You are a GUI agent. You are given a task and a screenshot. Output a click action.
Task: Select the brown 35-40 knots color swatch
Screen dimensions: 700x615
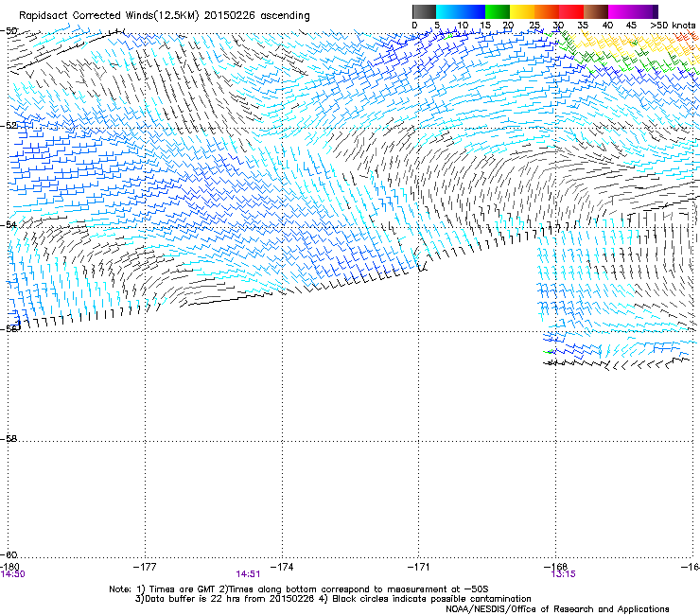[596, 11]
